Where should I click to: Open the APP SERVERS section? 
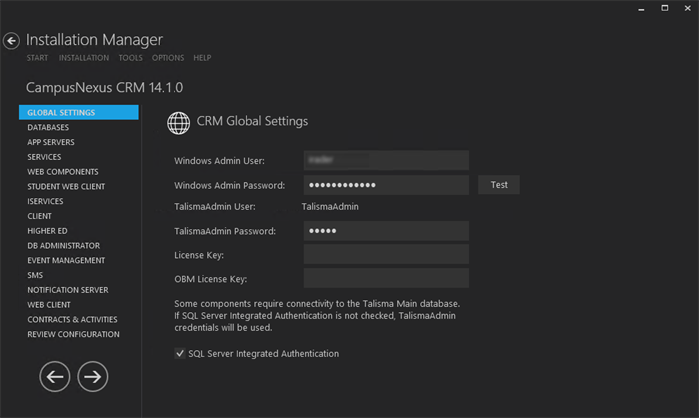click(x=51, y=142)
